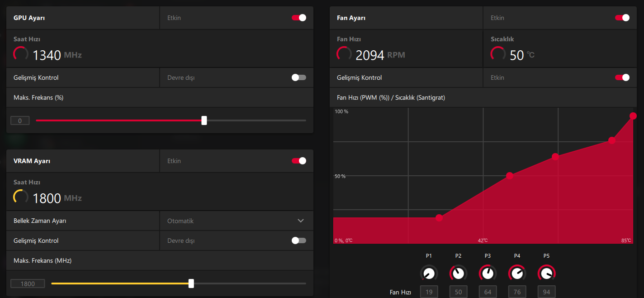644x298 pixels.
Task: Click the Fan Hızı (PWM (%)) / Sıcaklık (Santigrat) label
Action: [x=391, y=97]
